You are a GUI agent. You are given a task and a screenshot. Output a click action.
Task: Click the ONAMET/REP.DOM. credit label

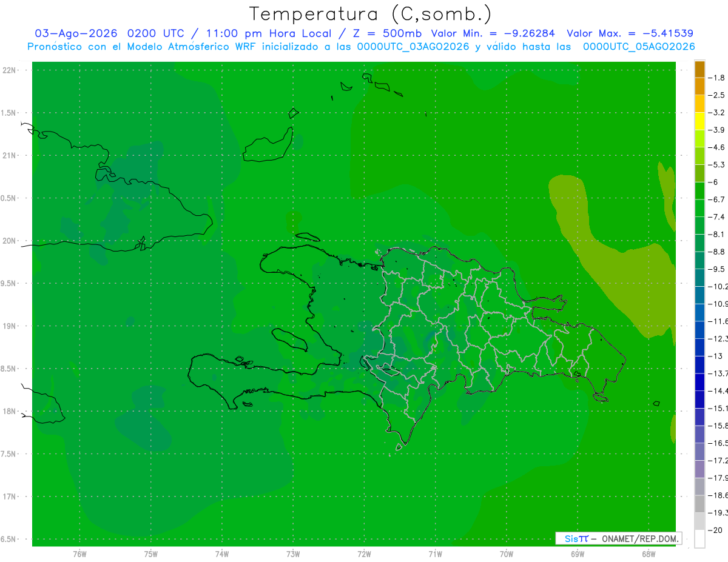click(639, 538)
